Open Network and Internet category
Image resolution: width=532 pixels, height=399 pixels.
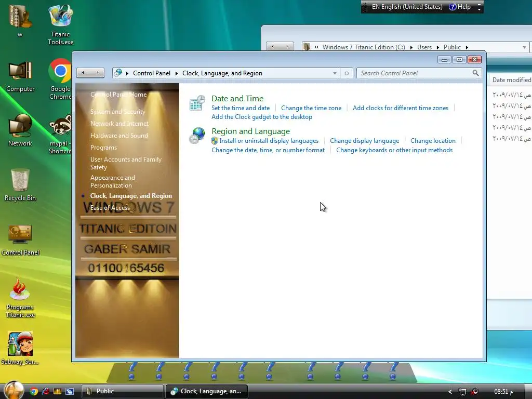point(119,124)
